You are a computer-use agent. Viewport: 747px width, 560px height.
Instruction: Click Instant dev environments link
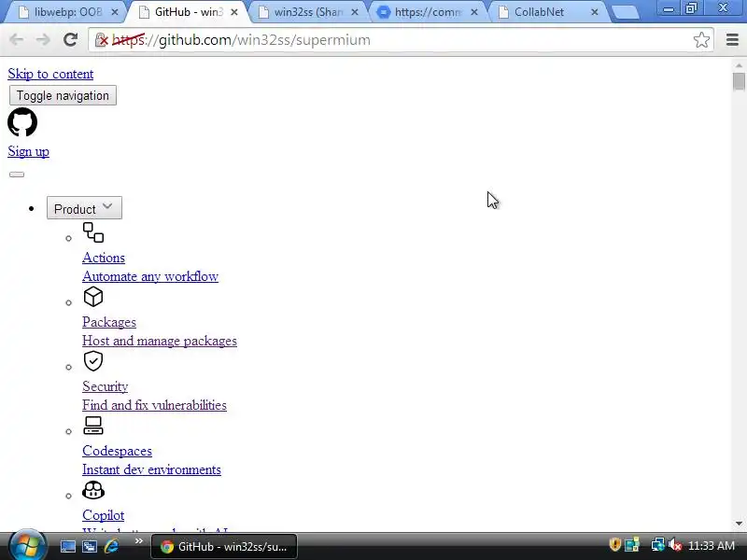[x=151, y=469]
